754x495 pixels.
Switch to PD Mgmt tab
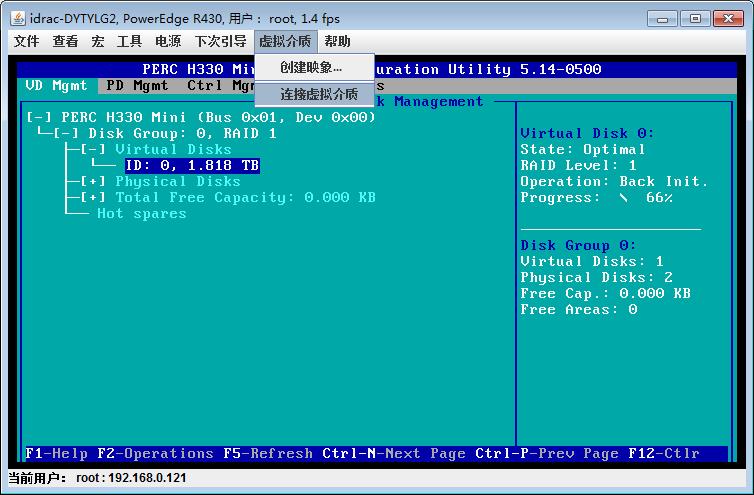pyautogui.click(x=138, y=86)
